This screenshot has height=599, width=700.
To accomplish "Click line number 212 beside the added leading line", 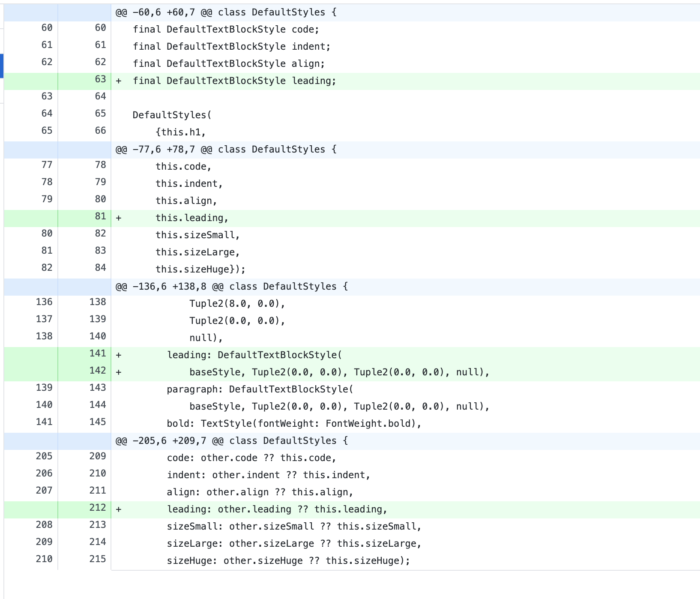I will [x=98, y=508].
